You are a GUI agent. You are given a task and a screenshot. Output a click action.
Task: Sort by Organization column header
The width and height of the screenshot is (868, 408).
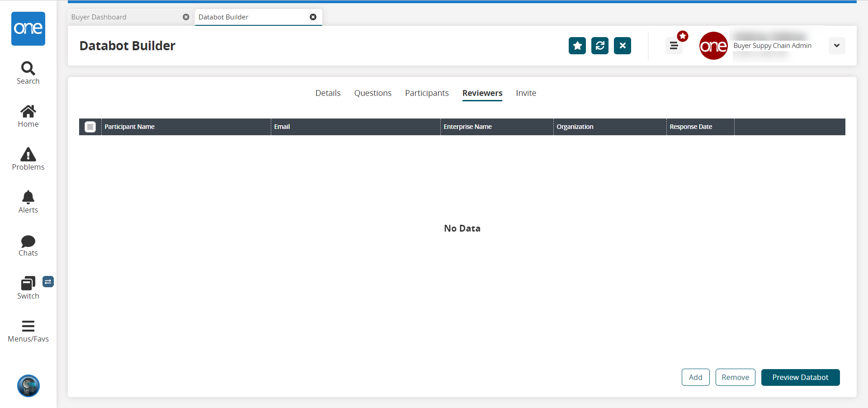coord(610,127)
